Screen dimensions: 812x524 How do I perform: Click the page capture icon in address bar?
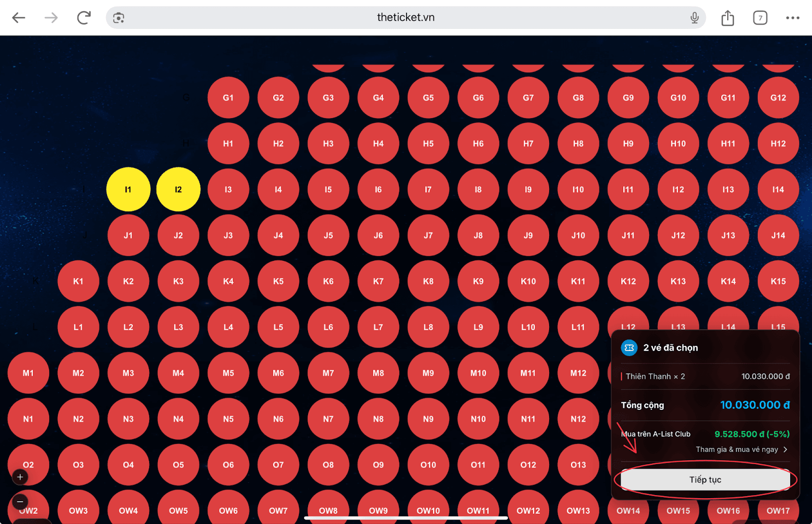(x=119, y=18)
